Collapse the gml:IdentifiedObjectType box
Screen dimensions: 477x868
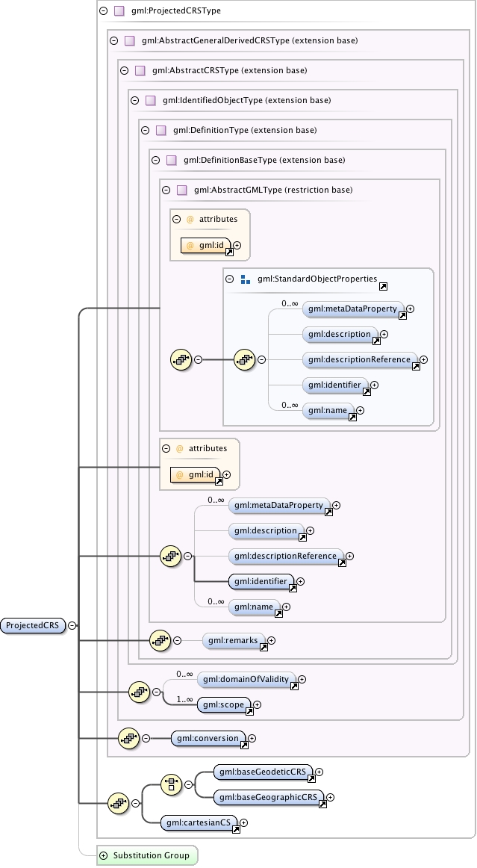pyautogui.click(x=134, y=100)
